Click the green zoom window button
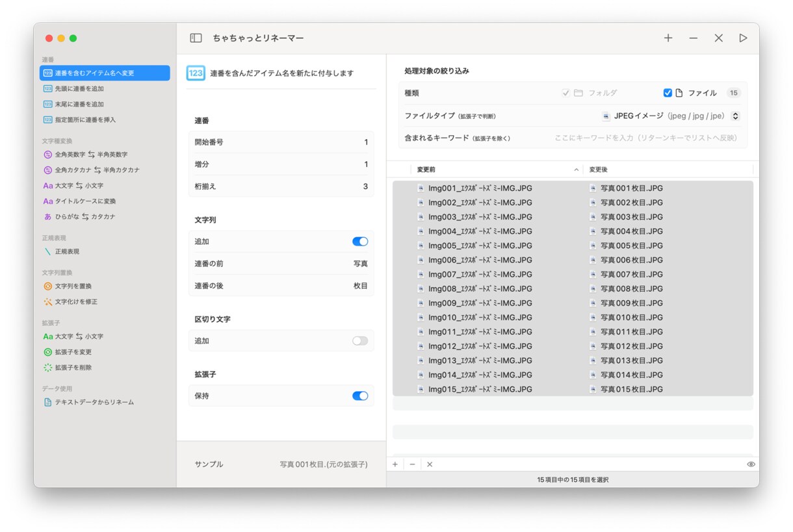 pyautogui.click(x=73, y=38)
